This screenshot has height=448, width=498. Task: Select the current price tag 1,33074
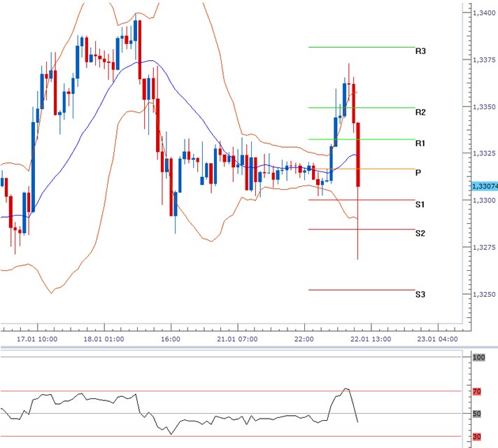point(485,186)
